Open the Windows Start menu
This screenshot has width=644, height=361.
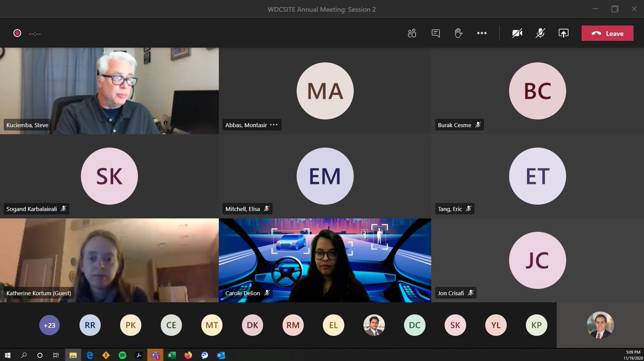coord(8,355)
